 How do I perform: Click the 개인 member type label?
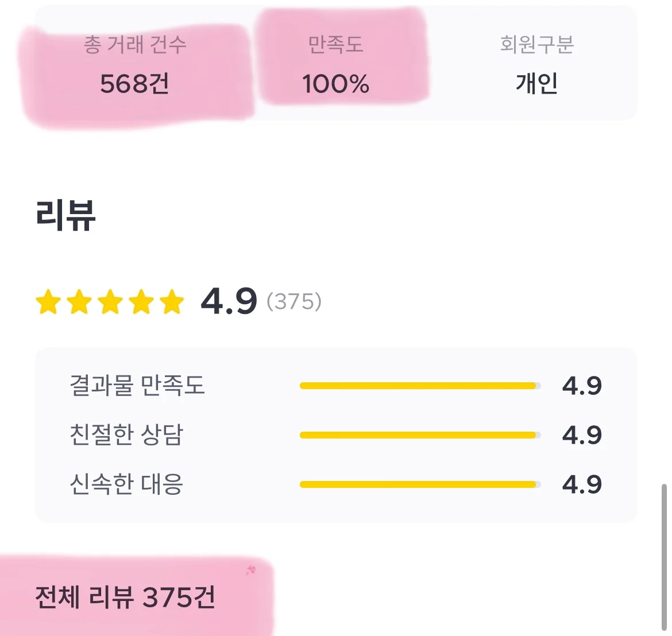point(537,84)
